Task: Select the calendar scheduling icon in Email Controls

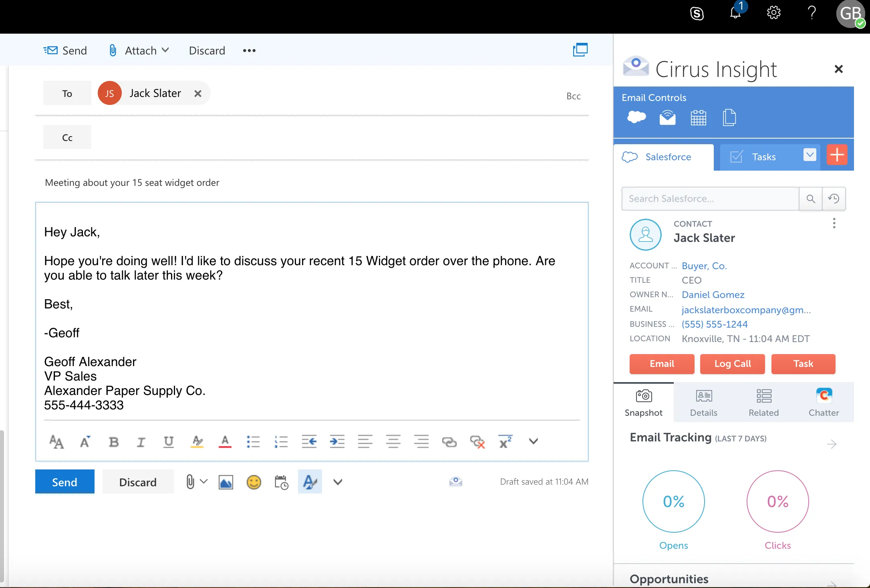Action: tap(699, 117)
